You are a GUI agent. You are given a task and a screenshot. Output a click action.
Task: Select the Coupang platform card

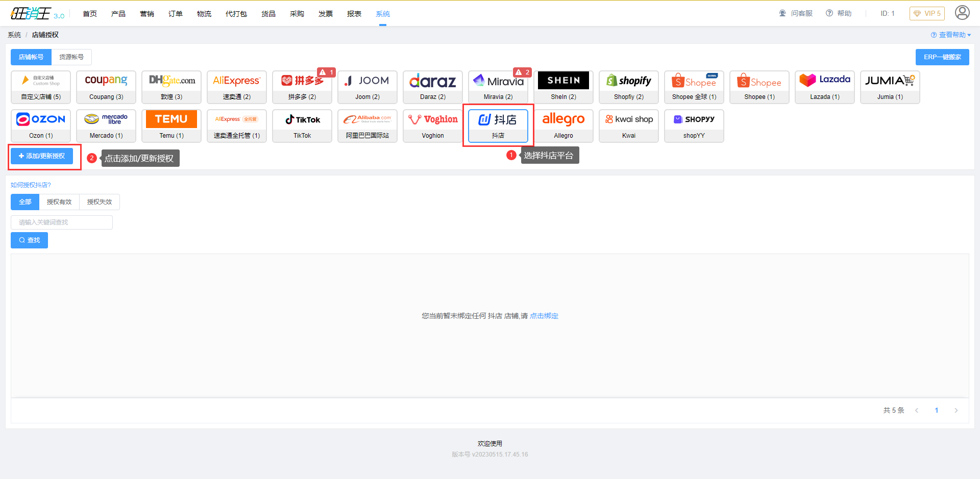(106, 87)
